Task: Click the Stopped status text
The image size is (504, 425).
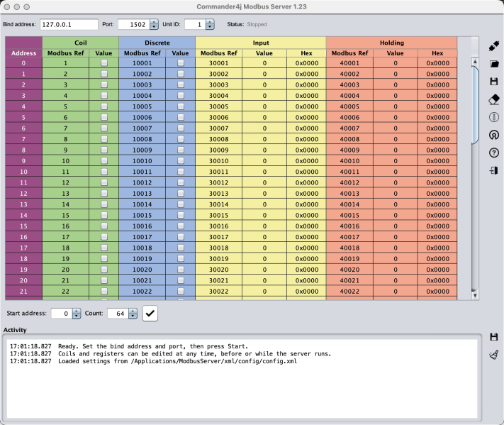Action: click(x=257, y=24)
